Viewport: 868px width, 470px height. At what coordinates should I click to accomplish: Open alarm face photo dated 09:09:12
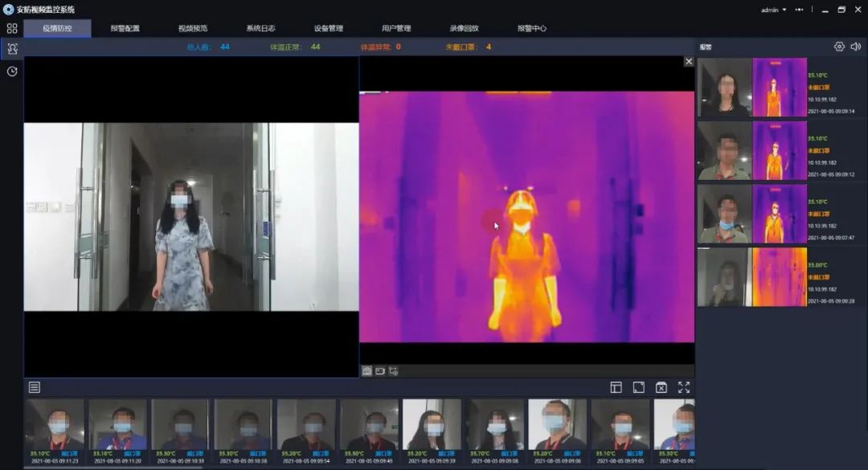pyautogui.click(x=725, y=150)
